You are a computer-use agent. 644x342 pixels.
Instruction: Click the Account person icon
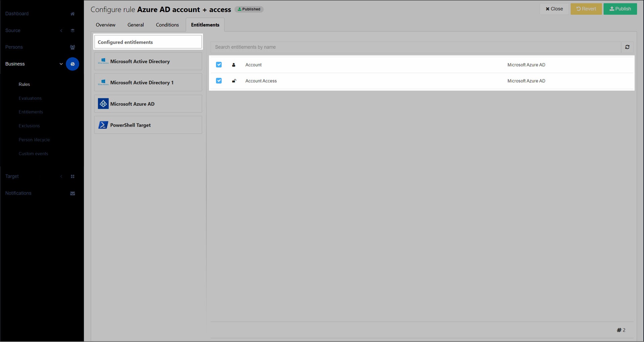coord(234,65)
